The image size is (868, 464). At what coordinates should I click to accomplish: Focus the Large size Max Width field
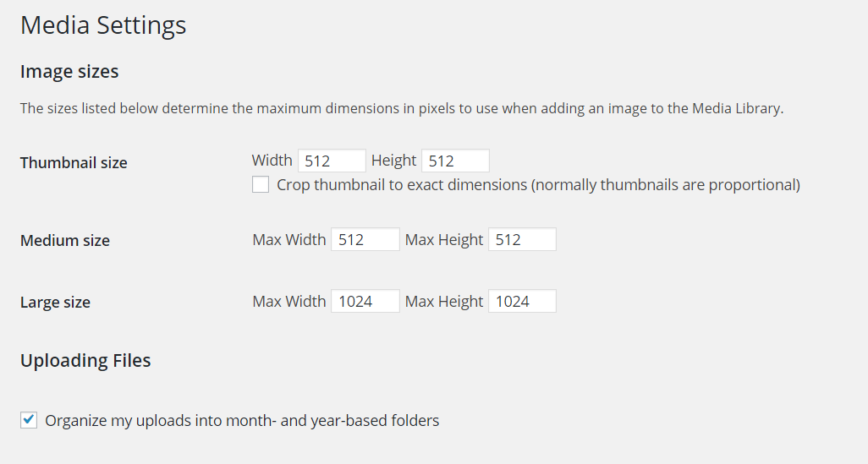[365, 302]
